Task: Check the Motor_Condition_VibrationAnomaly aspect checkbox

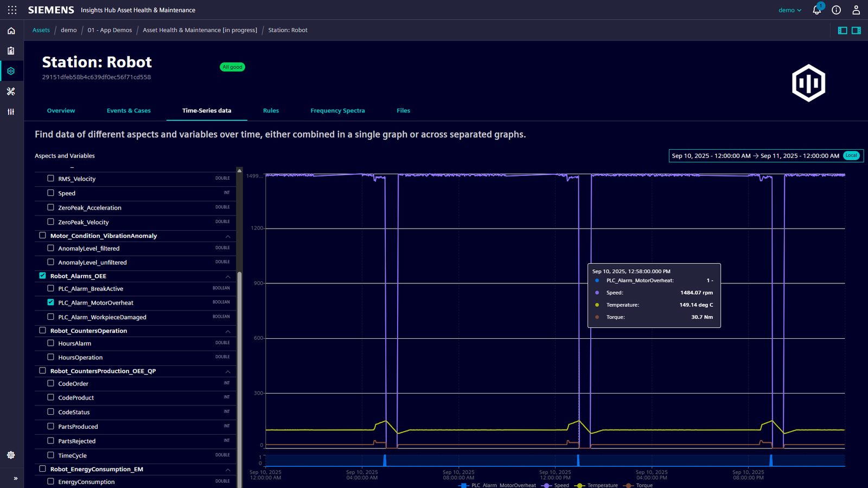Action: [x=42, y=236]
